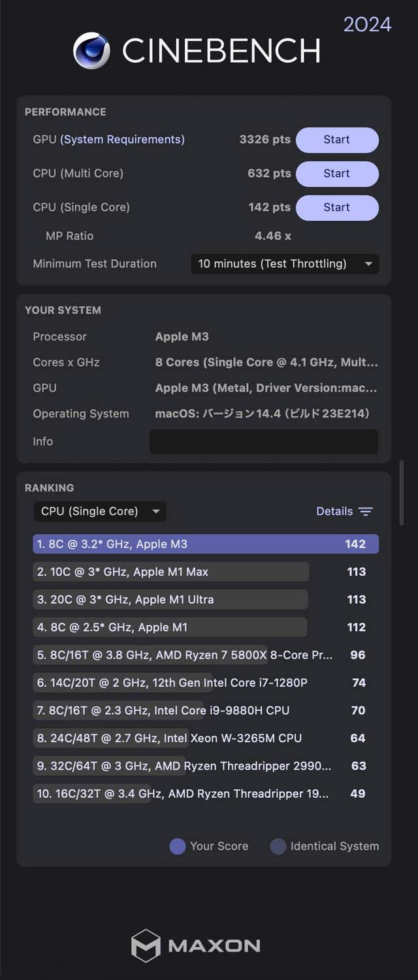The height and width of the screenshot is (980, 418).
Task: Click the Cinebench sphere logo icon
Action: pos(91,51)
